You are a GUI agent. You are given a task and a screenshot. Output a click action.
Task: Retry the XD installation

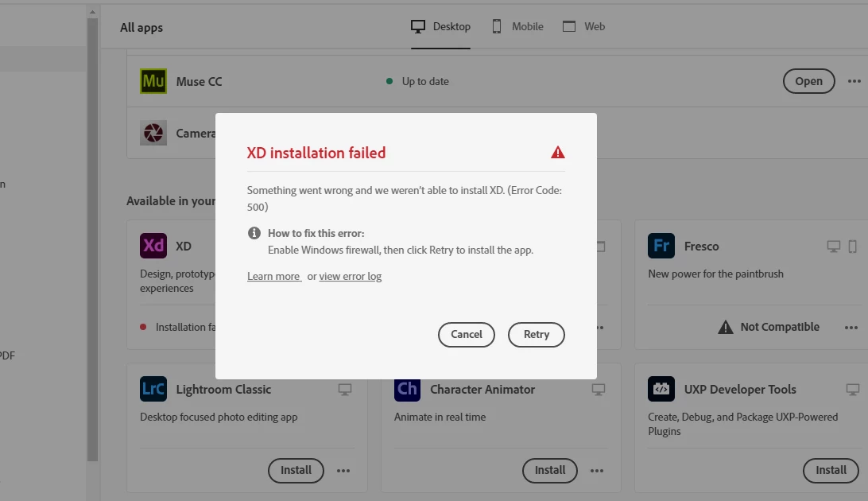pos(537,334)
